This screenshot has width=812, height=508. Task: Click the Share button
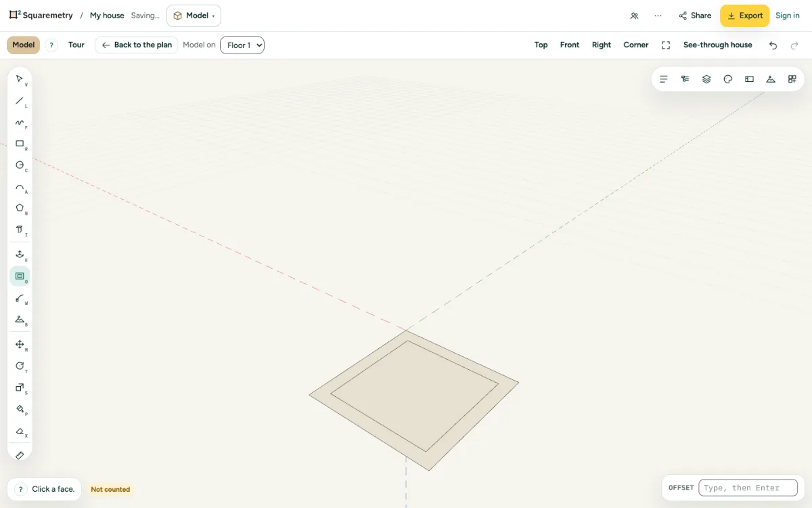695,16
